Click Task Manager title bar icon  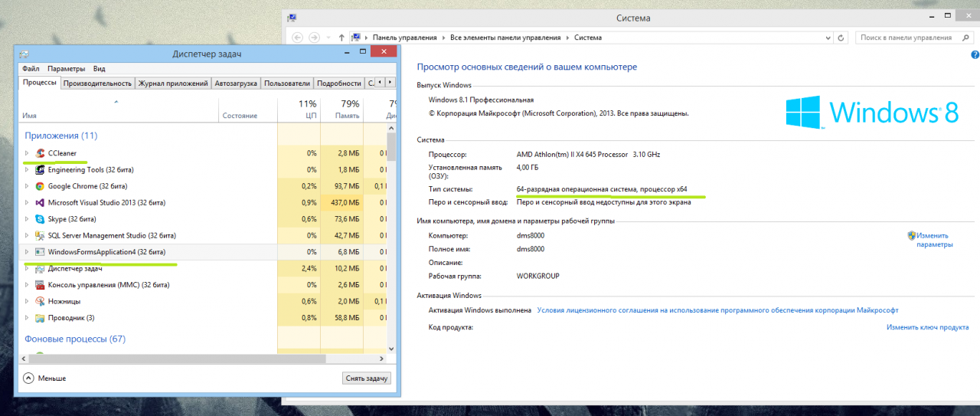tap(24, 54)
